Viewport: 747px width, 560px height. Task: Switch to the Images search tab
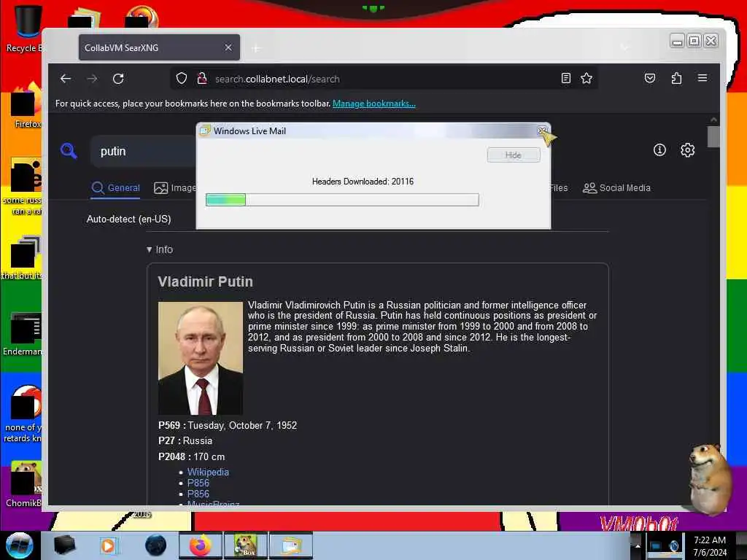[x=175, y=187]
